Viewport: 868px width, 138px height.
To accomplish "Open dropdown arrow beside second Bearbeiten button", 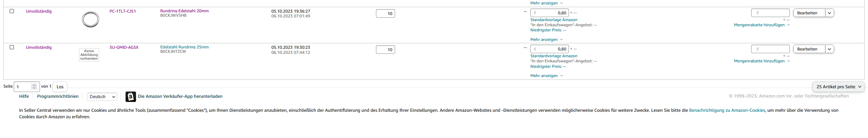I will tap(829, 49).
